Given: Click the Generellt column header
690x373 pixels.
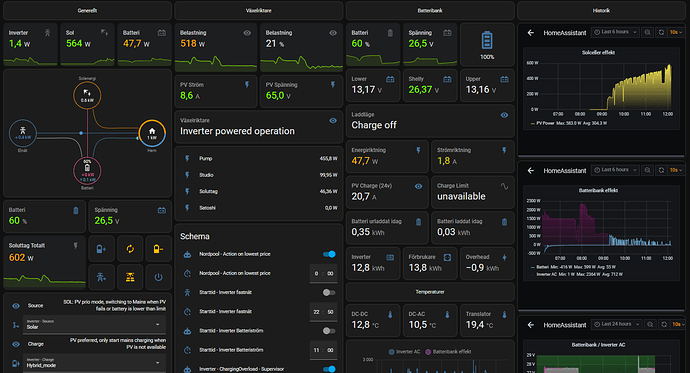Looking at the screenshot, I should tap(87, 11).
